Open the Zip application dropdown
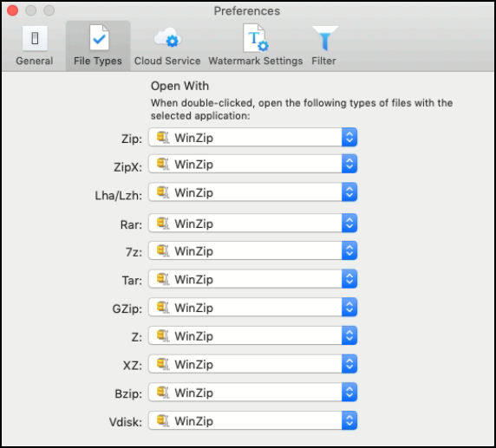This screenshot has height=448, width=496. pyautogui.click(x=252, y=137)
